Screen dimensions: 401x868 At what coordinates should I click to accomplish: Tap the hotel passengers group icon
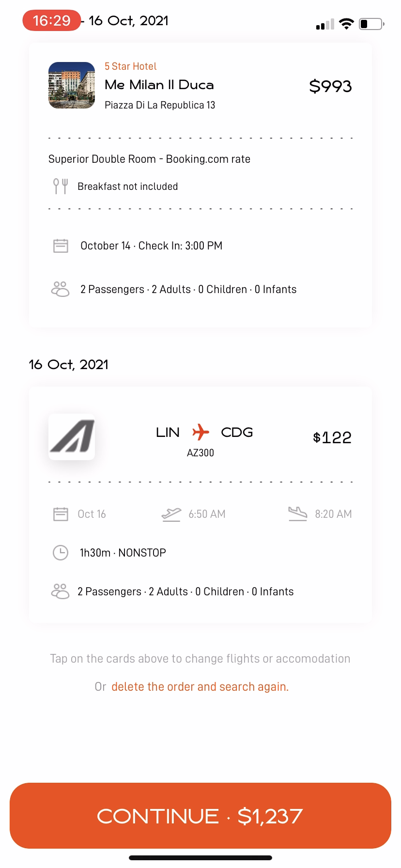click(61, 289)
